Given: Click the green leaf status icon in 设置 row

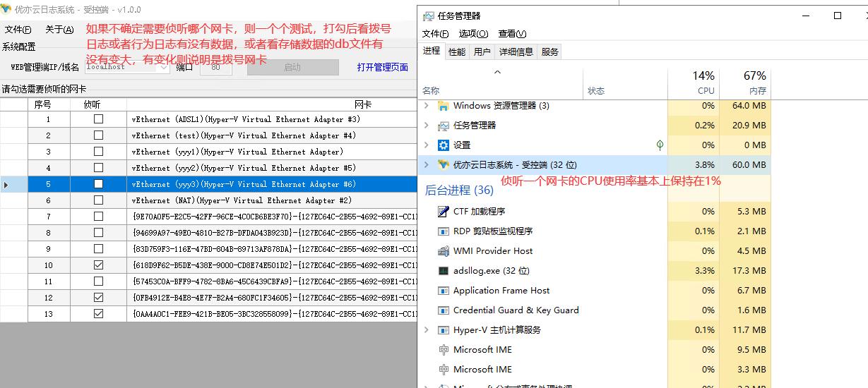Looking at the screenshot, I should point(660,145).
